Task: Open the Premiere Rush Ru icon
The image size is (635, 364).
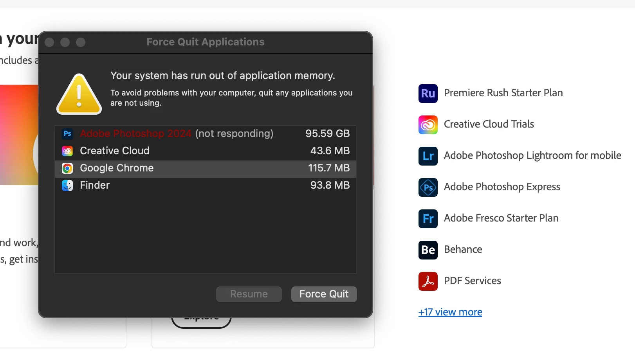Action: click(x=428, y=94)
